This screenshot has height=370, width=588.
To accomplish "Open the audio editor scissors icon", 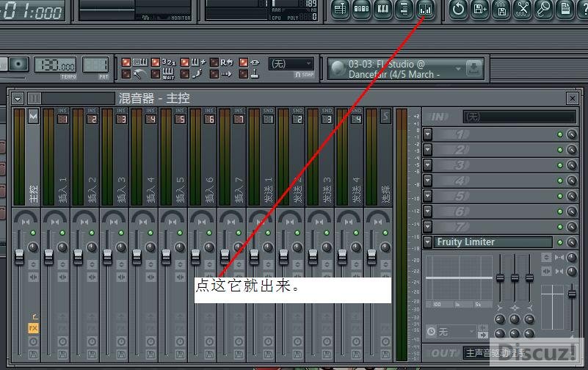I will (x=523, y=9).
